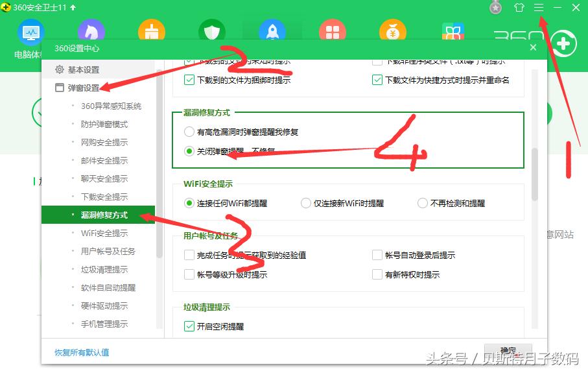
Task: Open the purple horse Trojan scan icon
Action: [91, 30]
